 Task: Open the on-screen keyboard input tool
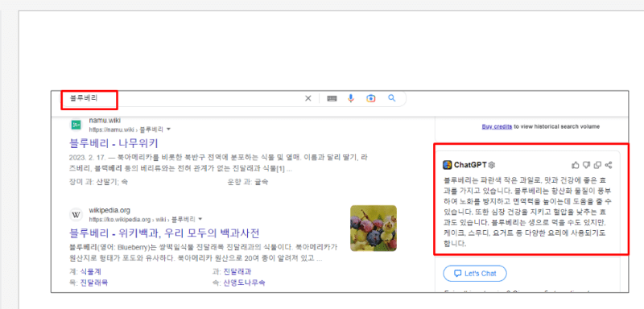(332, 98)
